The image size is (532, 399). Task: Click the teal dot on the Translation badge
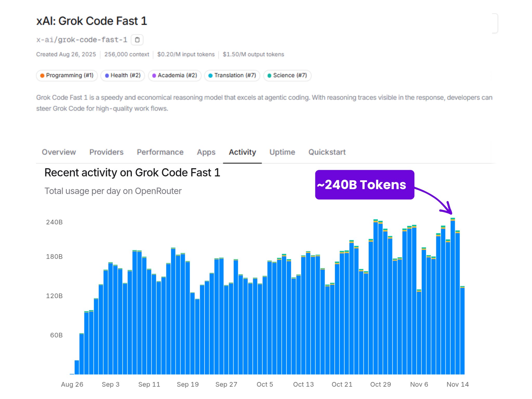click(210, 76)
